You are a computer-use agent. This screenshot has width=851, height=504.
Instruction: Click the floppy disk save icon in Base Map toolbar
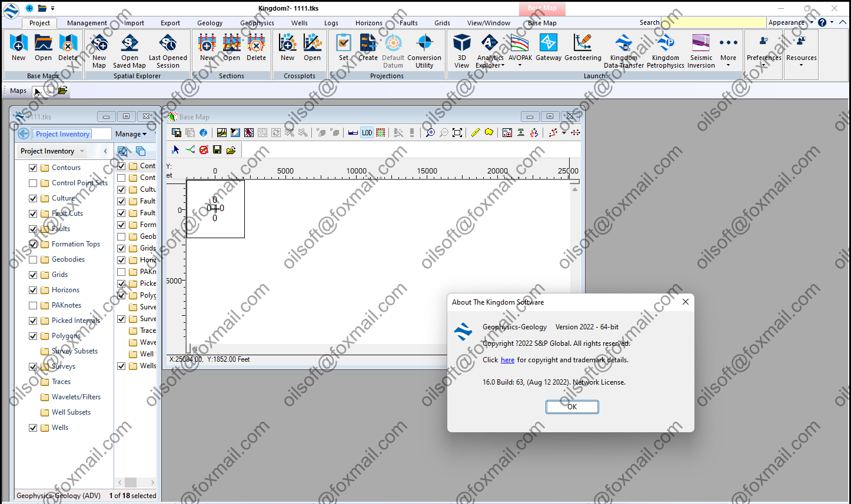tap(217, 150)
